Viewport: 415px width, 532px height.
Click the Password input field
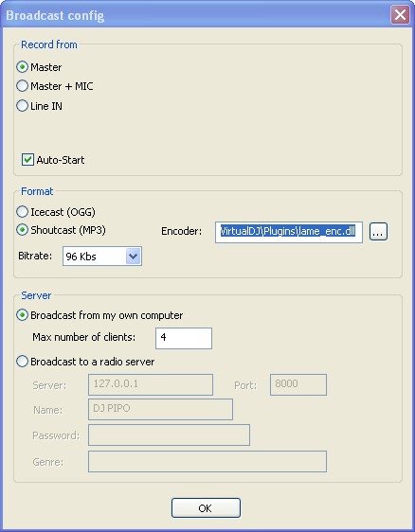tap(169, 434)
